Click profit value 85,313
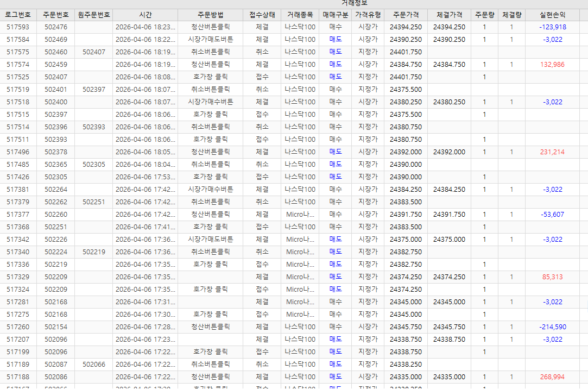Image resolution: width=588 pixels, height=389 pixels. tap(552, 277)
